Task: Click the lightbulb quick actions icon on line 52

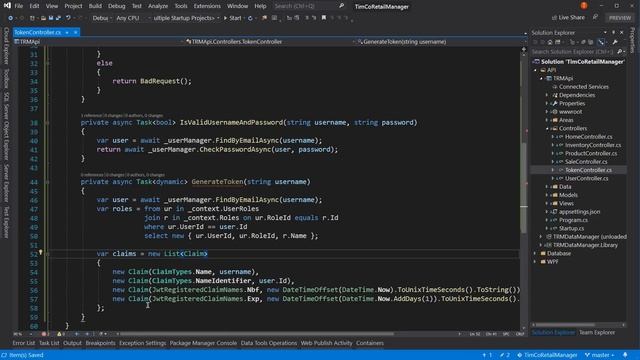Action: (x=40, y=253)
